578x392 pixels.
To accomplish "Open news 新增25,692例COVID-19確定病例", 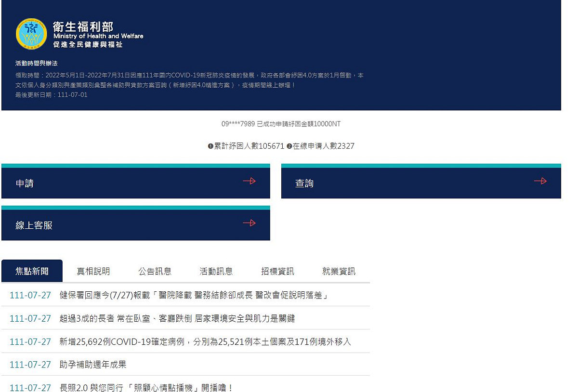I will 205,341.
